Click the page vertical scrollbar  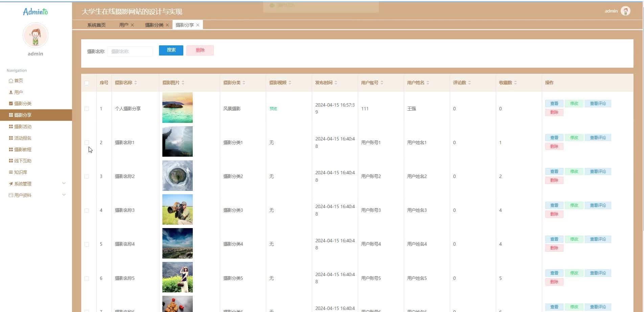pyautogui.click(x=642, y=117)
